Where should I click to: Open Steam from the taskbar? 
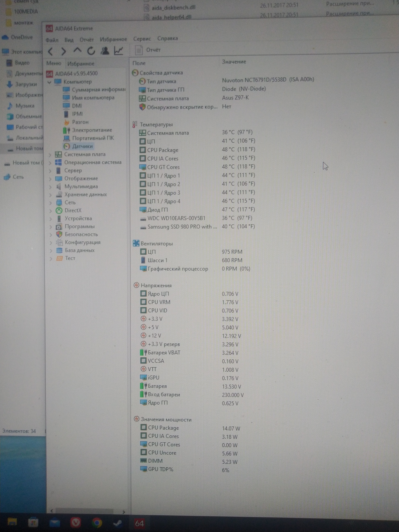118,523
